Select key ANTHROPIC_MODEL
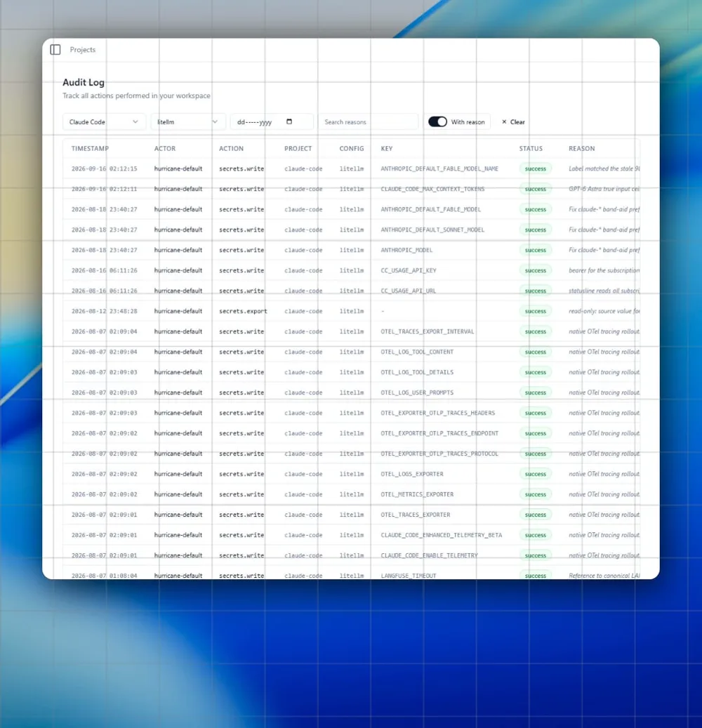 [x=406, y=250]
